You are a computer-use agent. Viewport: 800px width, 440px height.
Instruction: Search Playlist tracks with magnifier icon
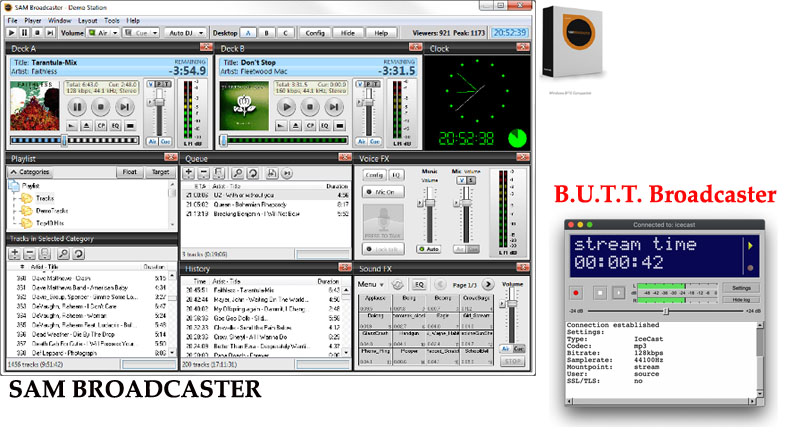point(63,254)
